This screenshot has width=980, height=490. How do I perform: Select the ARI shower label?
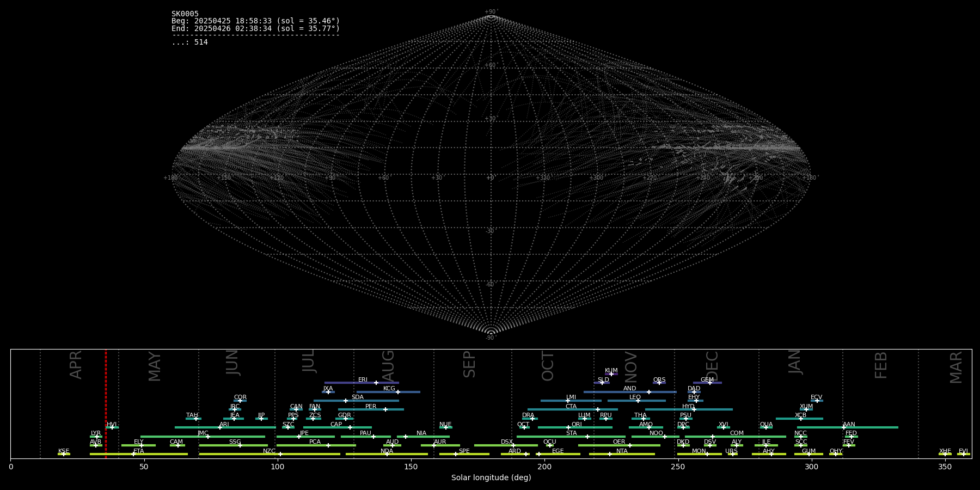click(224, 425)
